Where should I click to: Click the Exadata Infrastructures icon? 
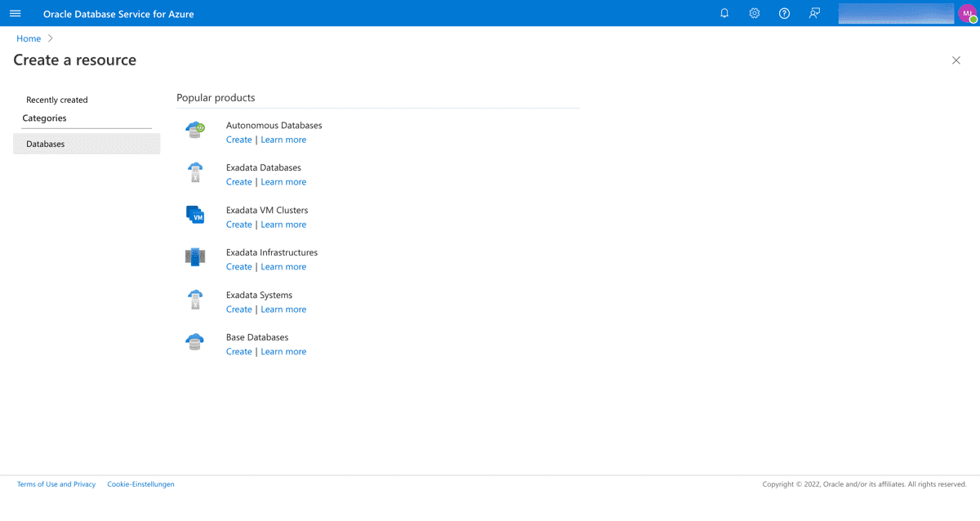tap(195, 257)
